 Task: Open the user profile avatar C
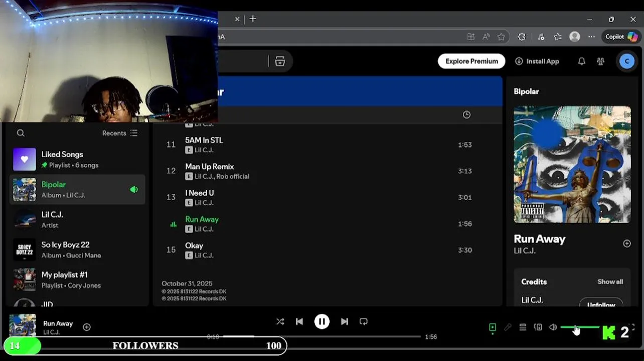[x=626, y=61]
